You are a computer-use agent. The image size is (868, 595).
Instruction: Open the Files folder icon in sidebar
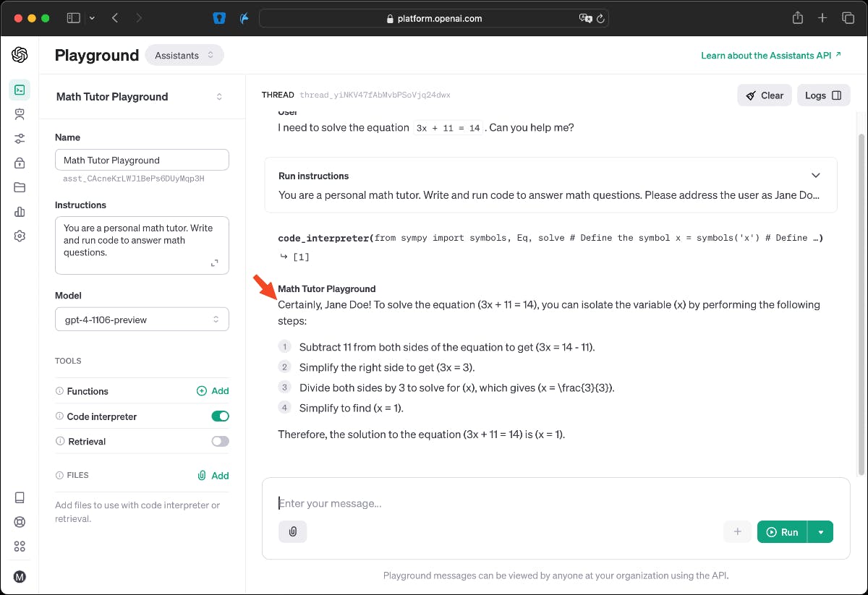tap(20, 187)
